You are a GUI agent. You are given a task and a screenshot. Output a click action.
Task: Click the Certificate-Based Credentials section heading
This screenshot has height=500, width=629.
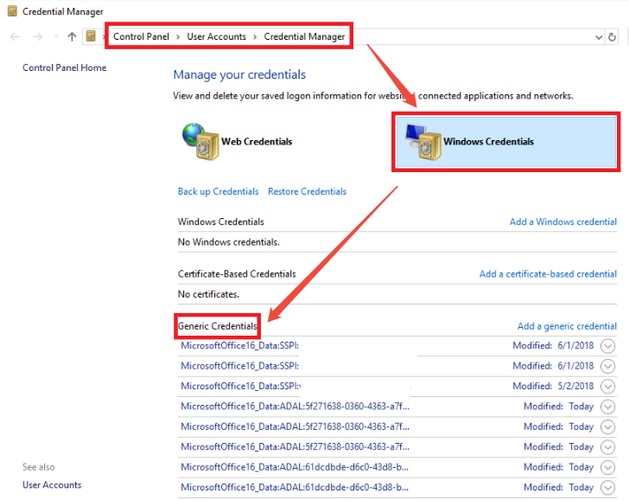click(237, 274)
